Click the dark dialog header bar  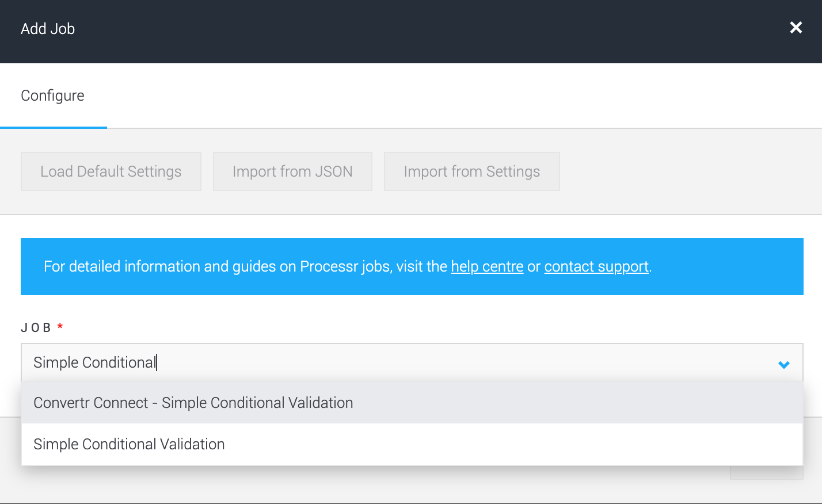click(x=411, y=32)
